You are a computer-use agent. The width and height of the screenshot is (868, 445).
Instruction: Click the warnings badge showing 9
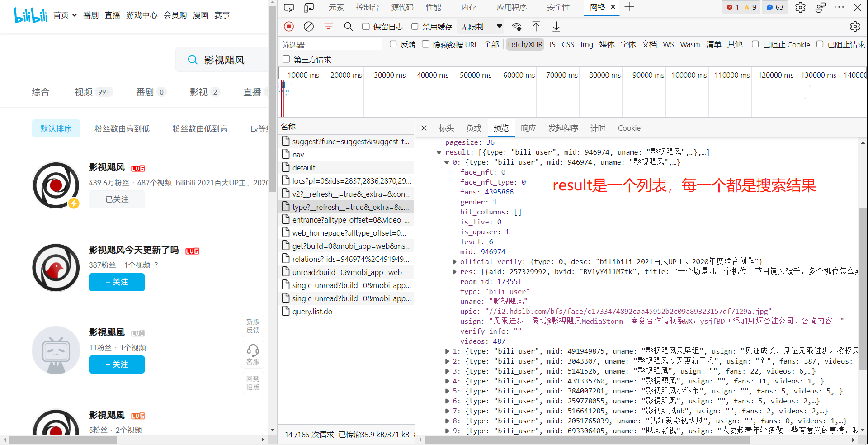coord(750,7)
